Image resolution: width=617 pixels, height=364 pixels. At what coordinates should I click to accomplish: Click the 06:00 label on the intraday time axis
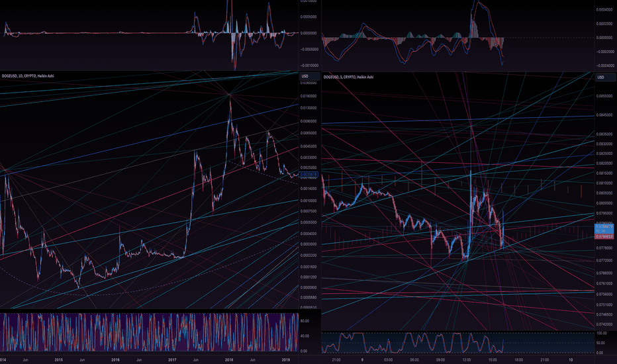[x=414, y=359]
